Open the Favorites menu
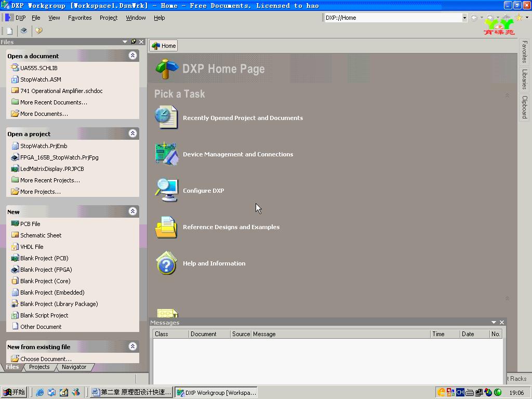532x399 pixels. 79,18
